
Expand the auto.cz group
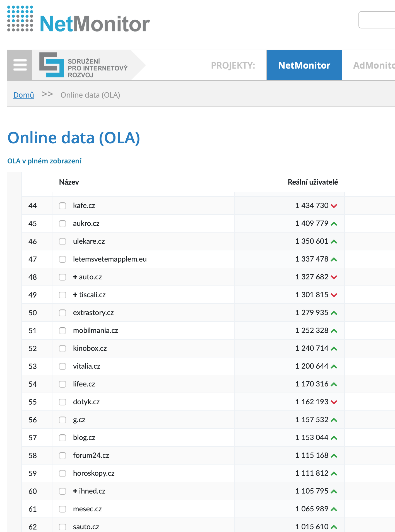click(x=75, y=277)
